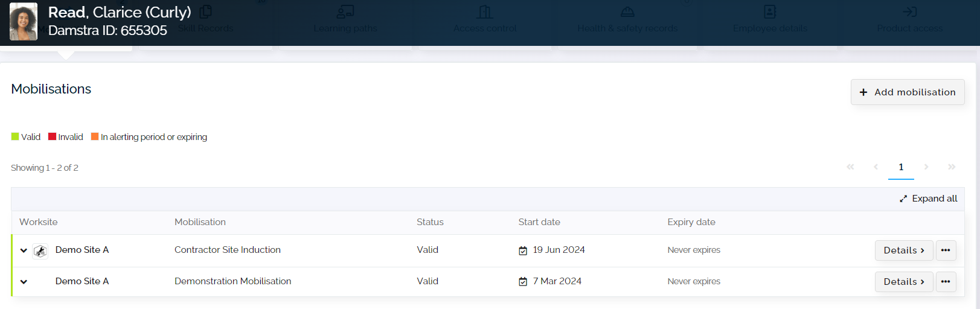980x309 pixels.
Task: Open the Skill Records tab
Action: [206, 28]
